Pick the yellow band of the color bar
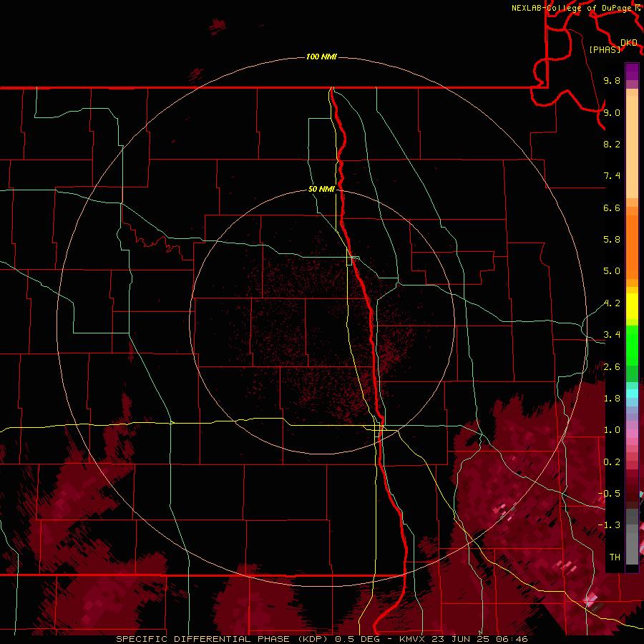This screenshot has width=644, height=644. point(632,306)
